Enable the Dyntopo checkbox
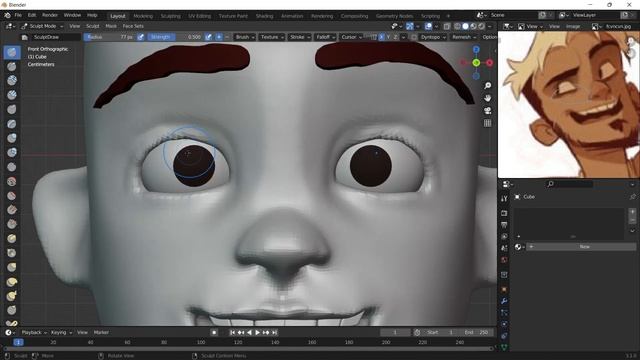This screenshot has height=360, width=640. [414, 37]
